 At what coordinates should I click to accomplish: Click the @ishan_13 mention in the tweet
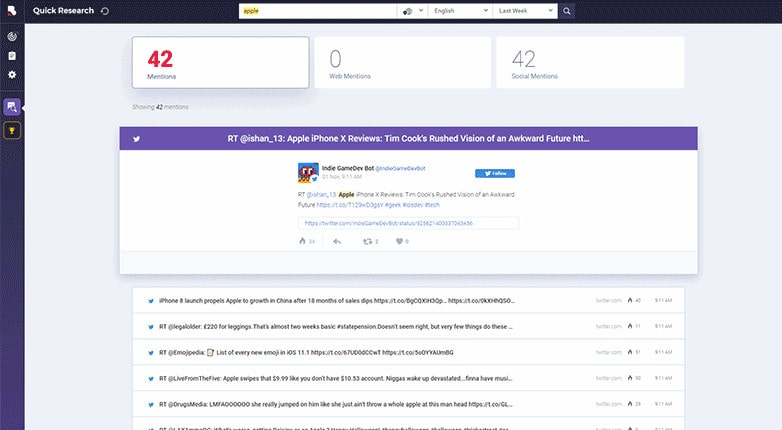[321, 195]
